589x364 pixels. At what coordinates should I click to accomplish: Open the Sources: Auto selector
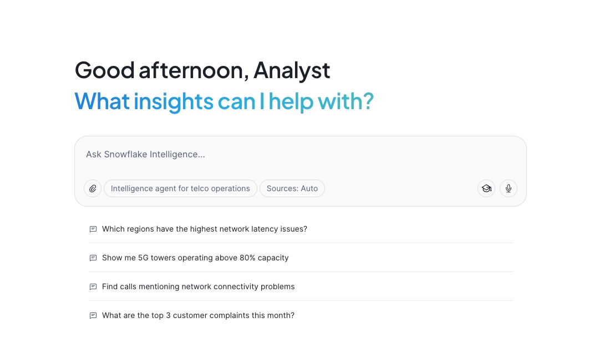point(292,188)
